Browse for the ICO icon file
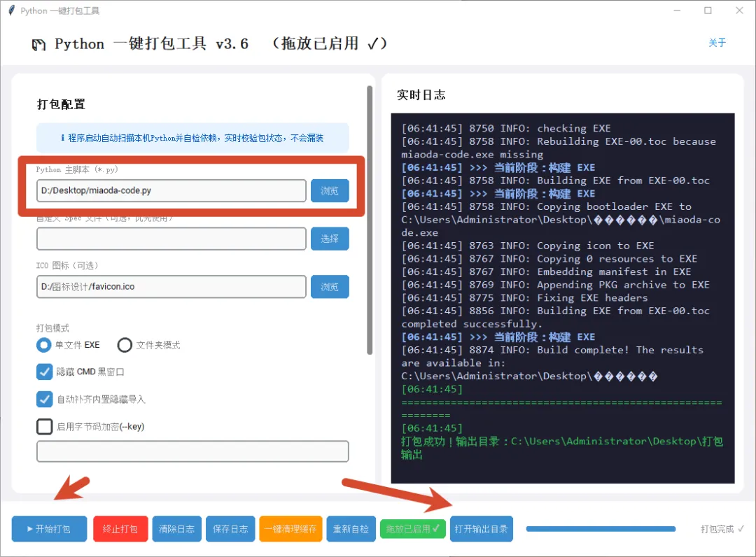 pyautogui.click(x=330, y=287)
